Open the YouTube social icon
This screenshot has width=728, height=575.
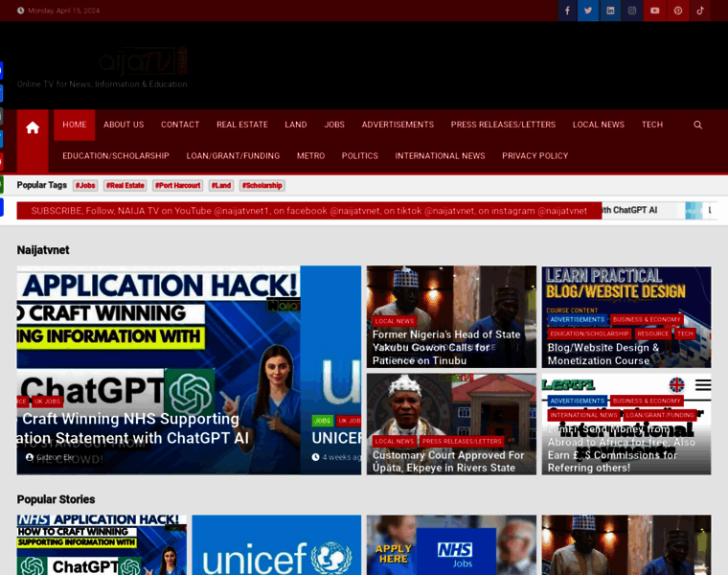tap(654, 11)
